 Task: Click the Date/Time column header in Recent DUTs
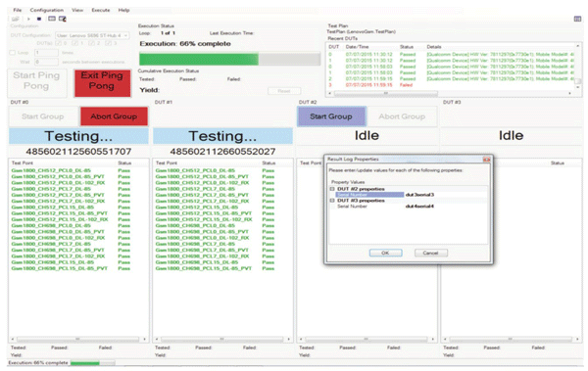[x=357, y=47]
